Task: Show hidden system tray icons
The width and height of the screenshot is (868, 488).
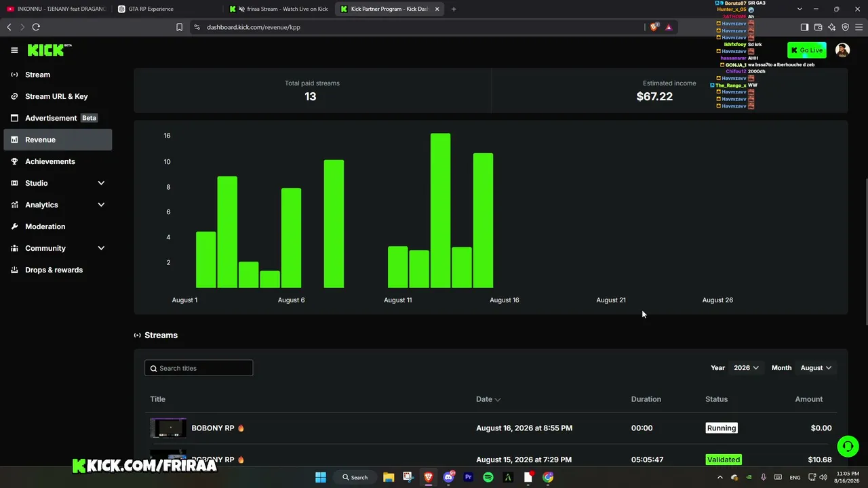Action: coord(720,477)
